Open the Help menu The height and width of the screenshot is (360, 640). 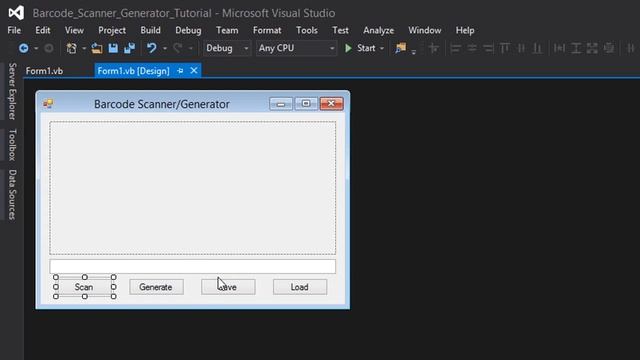coord(465,30)
